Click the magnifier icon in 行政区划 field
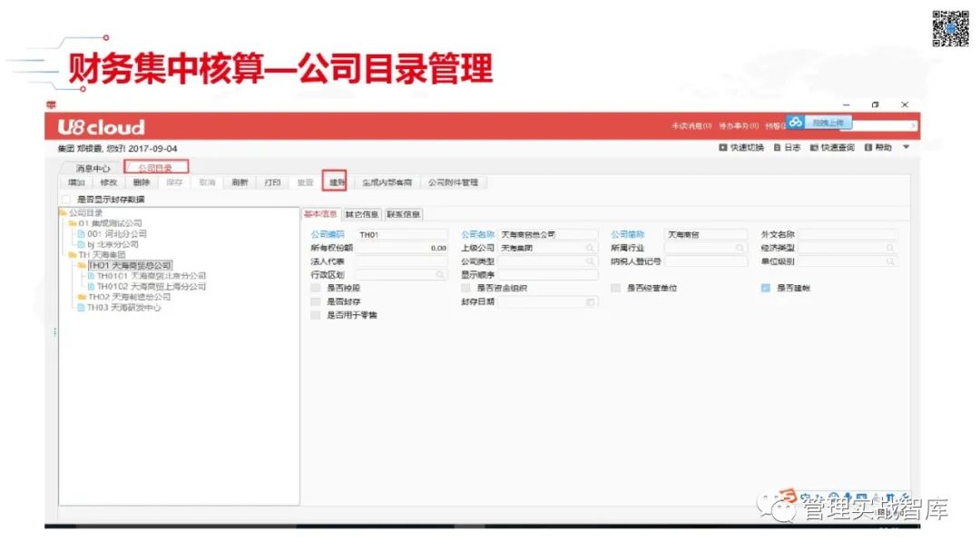The width and height of the screenshot is (980, 552). [x=440, y=275]
